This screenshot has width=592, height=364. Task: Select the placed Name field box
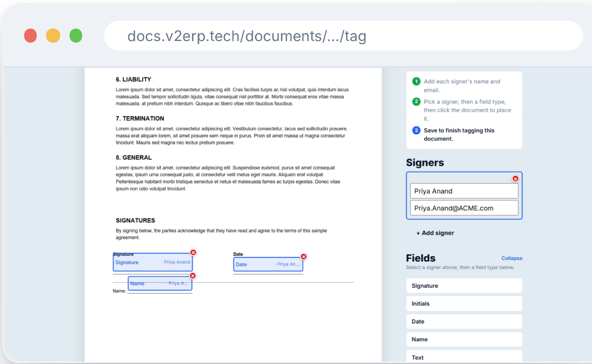(x=160, y=283)
